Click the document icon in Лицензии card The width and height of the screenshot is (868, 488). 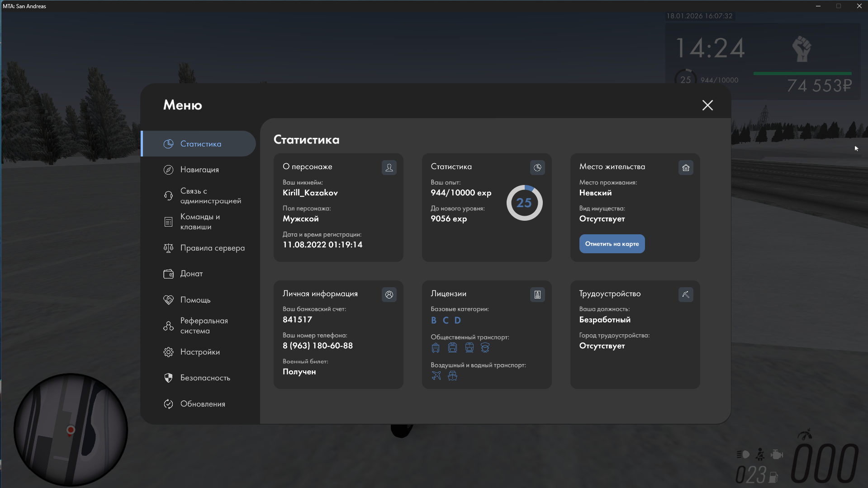tap(537, 295)
